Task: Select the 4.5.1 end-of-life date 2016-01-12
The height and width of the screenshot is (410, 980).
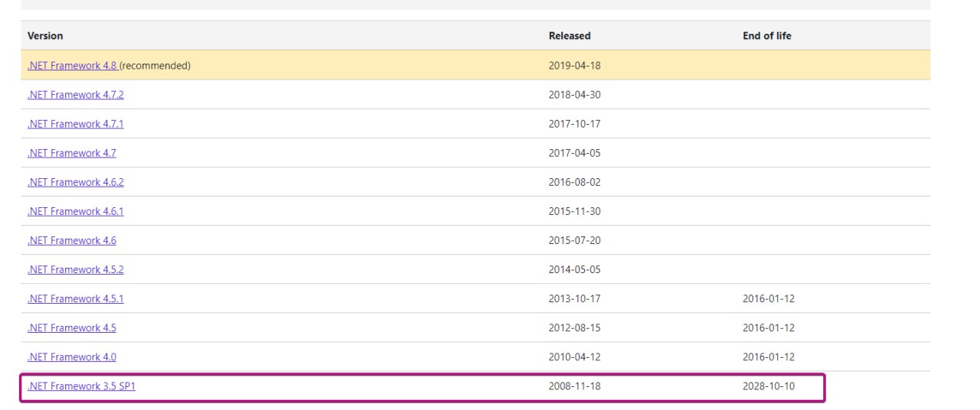Action: tap(769, 298)
